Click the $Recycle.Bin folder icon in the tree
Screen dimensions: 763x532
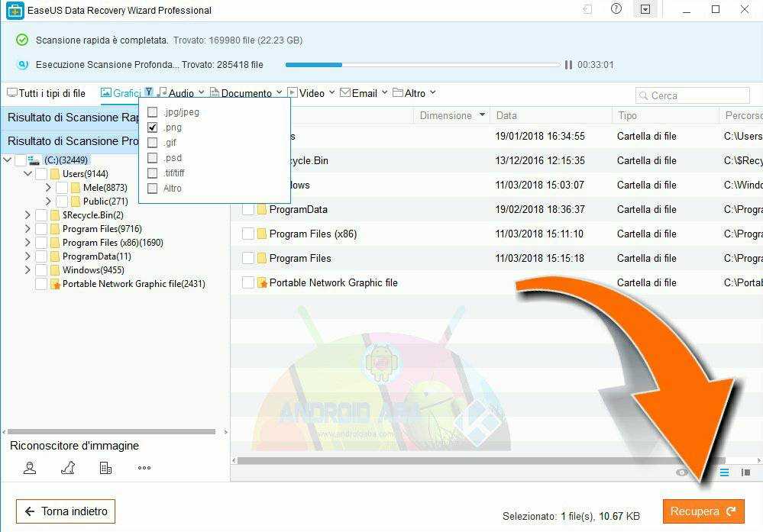(x=54, y=215)
